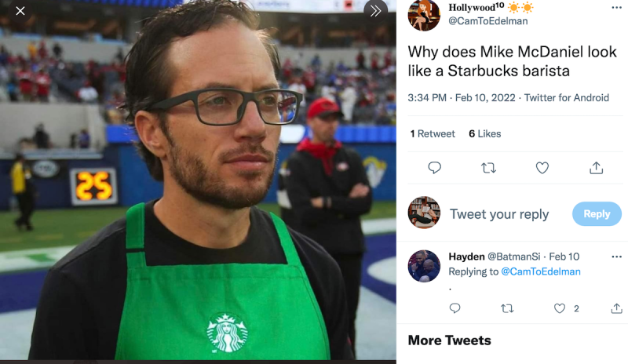The width and height of the screenshot is (628, 364).
Task: Open share options for main tweet
Action: 596,168
